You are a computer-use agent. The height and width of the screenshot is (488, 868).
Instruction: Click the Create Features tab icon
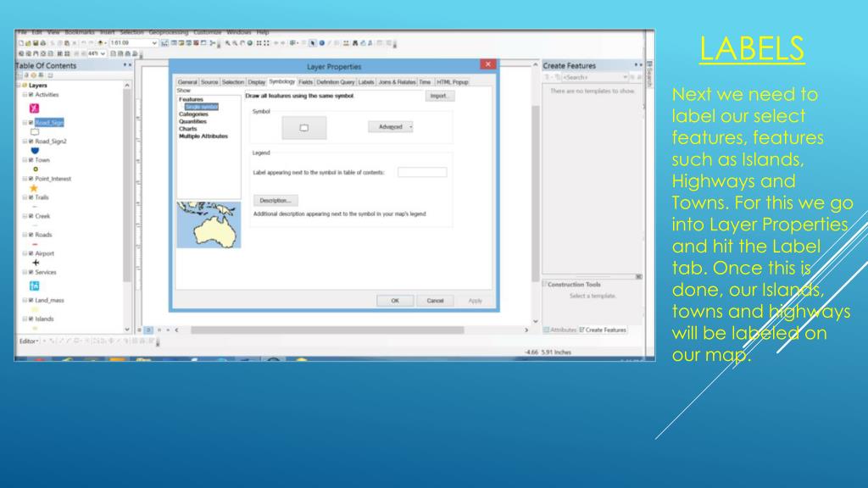coord(581,330)
